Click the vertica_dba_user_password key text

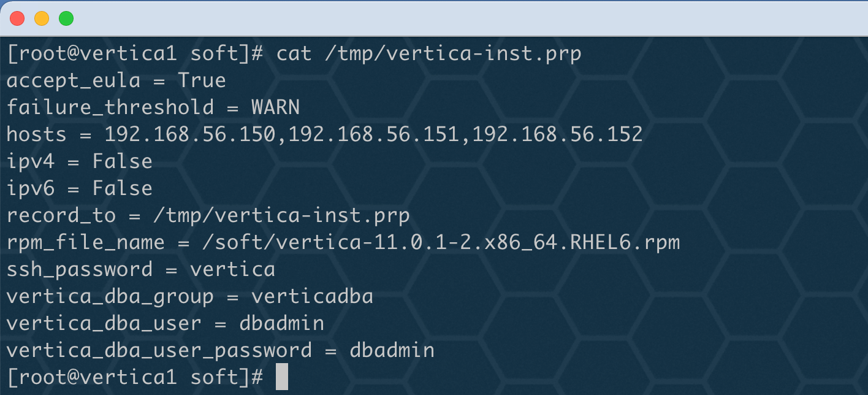point(159,351)
